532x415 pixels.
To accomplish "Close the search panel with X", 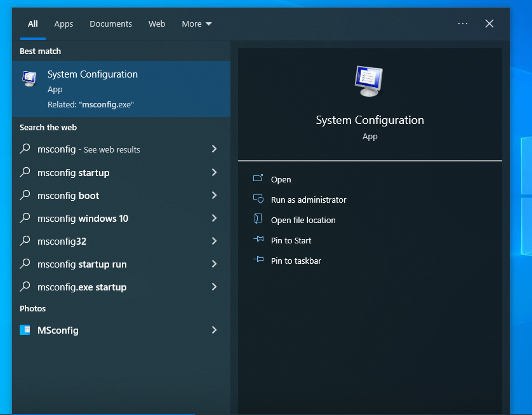I will 489,24.
